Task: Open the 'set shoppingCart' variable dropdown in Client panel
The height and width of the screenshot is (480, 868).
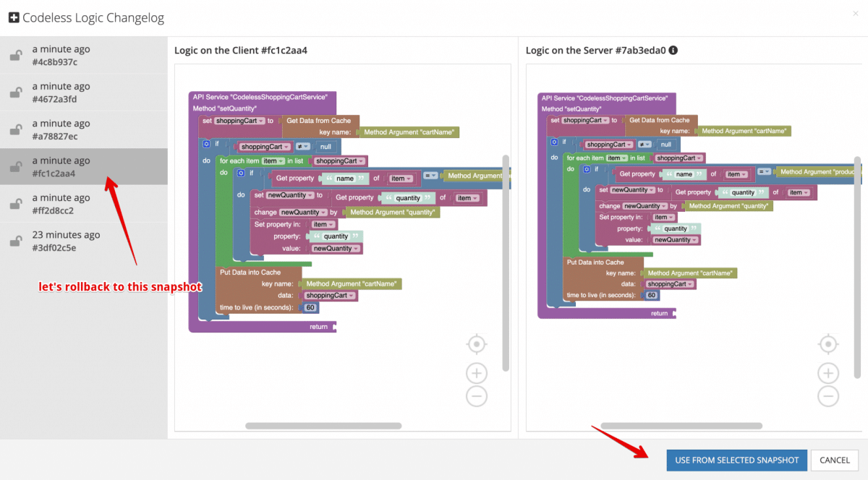Action: point(239,121)
